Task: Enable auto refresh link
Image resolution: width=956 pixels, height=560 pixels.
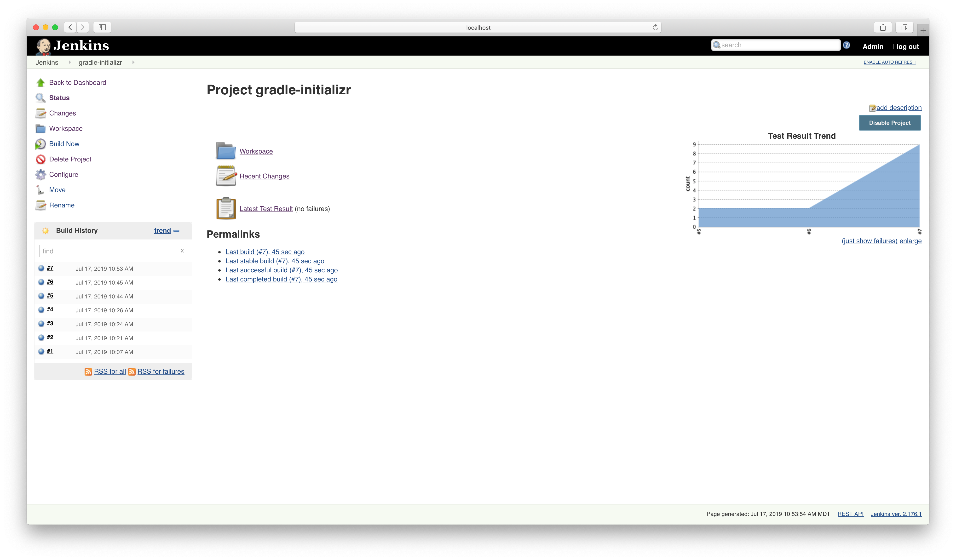Action: point(889,62)
